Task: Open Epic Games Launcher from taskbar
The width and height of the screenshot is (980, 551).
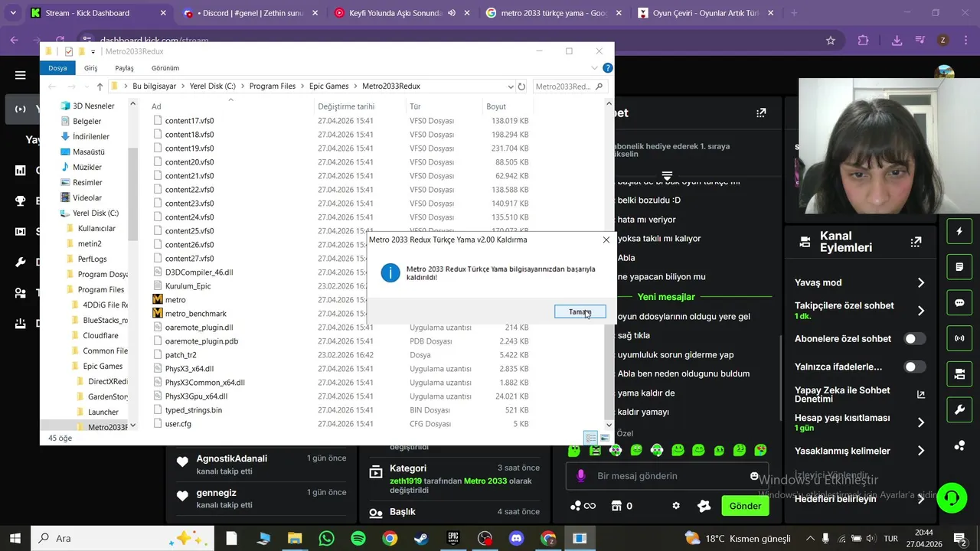Action: [x=453, y=538]
